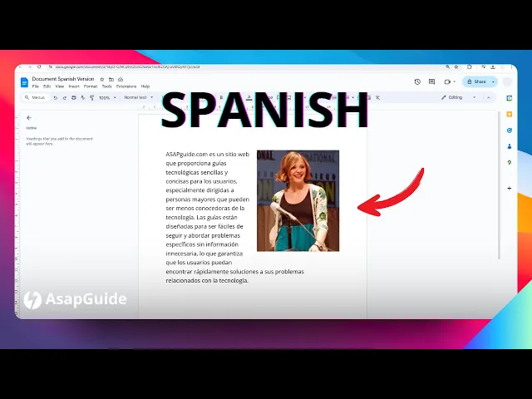Close the outline with the back arrow
Image resolution: width=532 pixels, height=399 pixels.
(29, 118)
